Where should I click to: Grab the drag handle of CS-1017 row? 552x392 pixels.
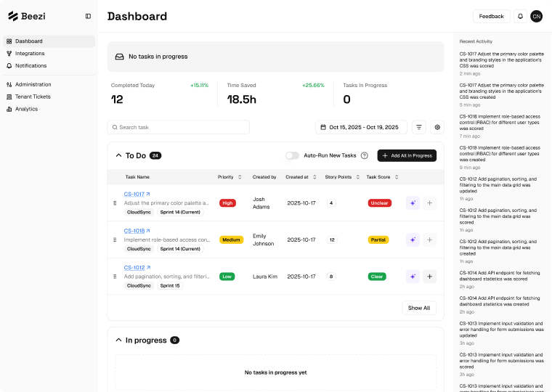pos(115,203)
